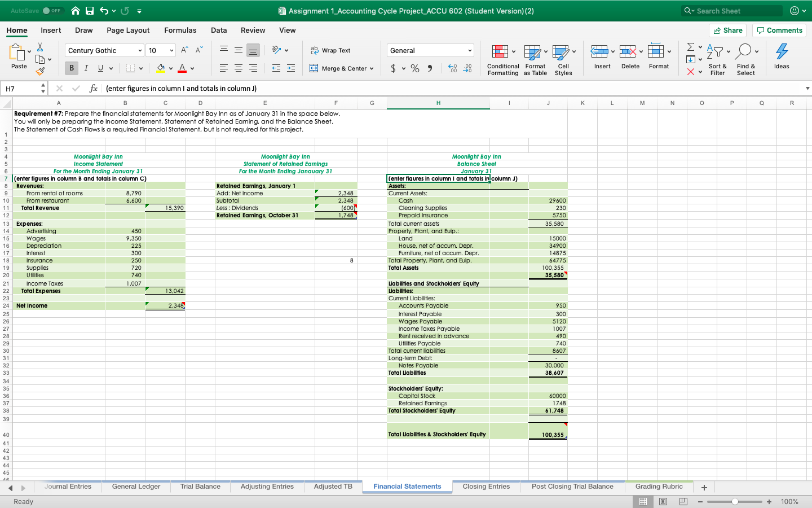Adjust the zoom slider in status bar
This screenshot has width=812, height=508.
pyautogui.click(x=735, y=501)
